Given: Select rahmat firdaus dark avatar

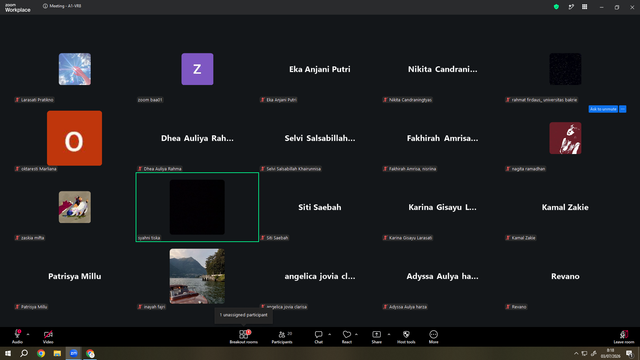Looking at the screenshot, I should pyautogui.click(x=565, y=69).
